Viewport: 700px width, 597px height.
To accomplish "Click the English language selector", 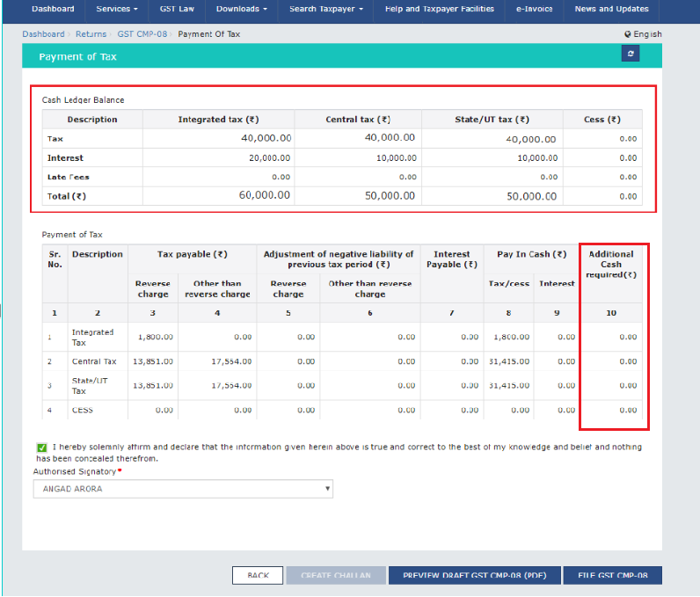I will pos(643,34).
